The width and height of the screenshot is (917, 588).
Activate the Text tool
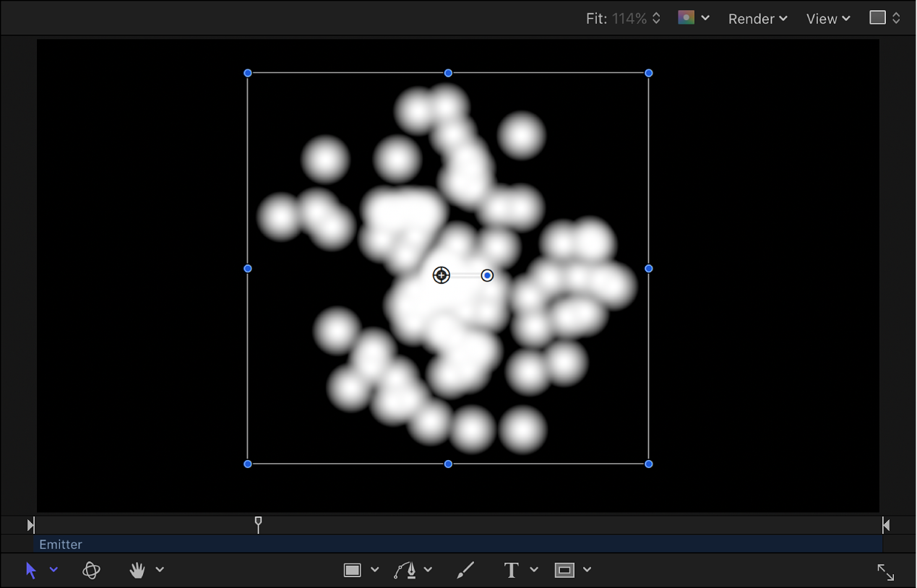510,570
